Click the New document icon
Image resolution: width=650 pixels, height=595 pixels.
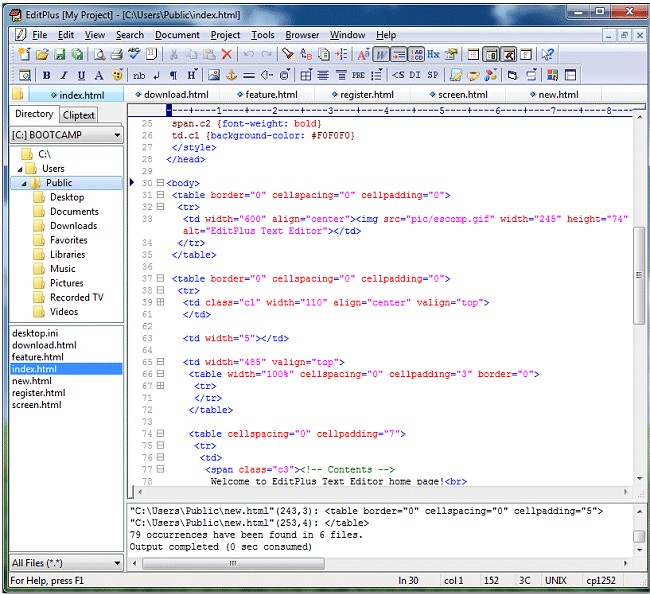(x=24, y=55)
